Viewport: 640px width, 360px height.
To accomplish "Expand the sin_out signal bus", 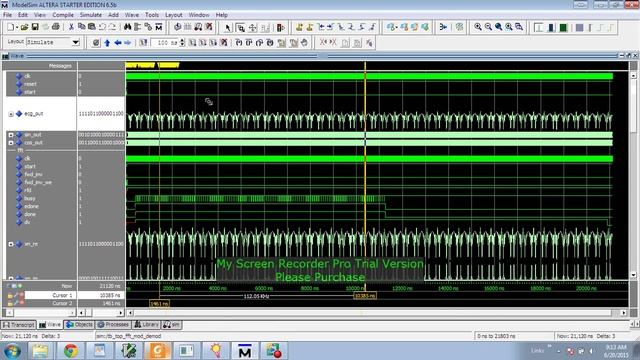I will point(11,135).
